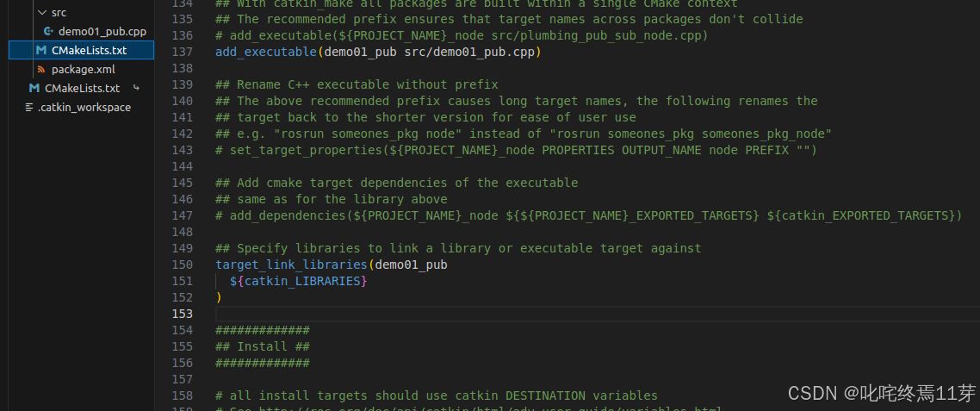Click the orange feed icon beside package.xml

click(x=40, y=70)
